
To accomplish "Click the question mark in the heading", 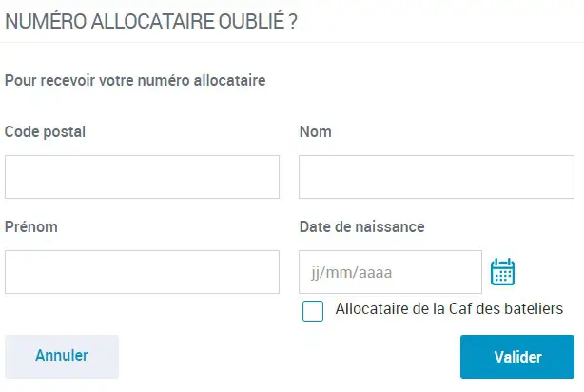I will coord(293,21).
